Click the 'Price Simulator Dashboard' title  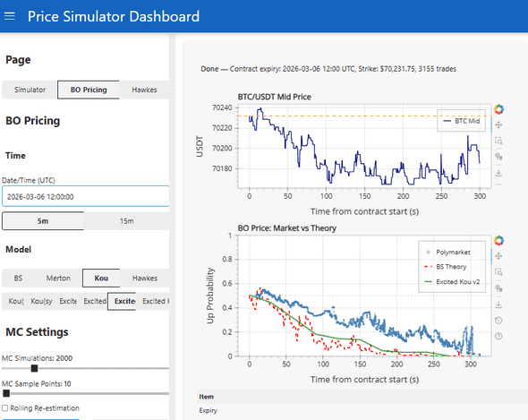coord(114,16)
